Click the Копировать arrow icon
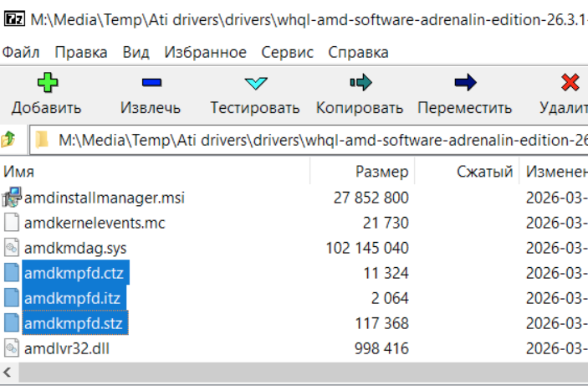588x386 pixels. pyautogui.click(x=360, y=82)
